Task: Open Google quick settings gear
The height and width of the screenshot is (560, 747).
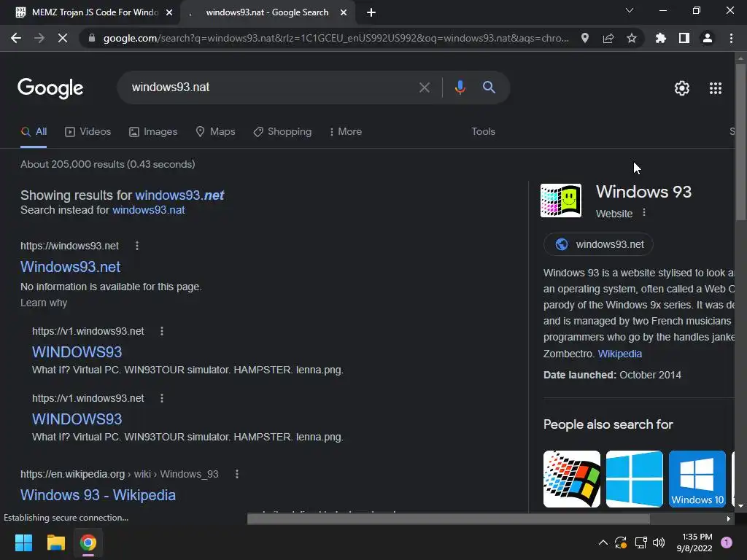Action: (682, 88)
